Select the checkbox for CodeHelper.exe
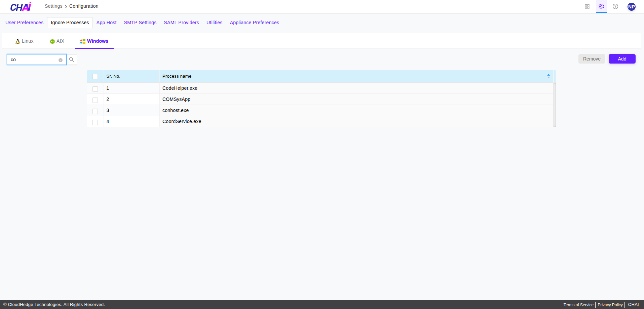644x309 pixels. [95, 89]
